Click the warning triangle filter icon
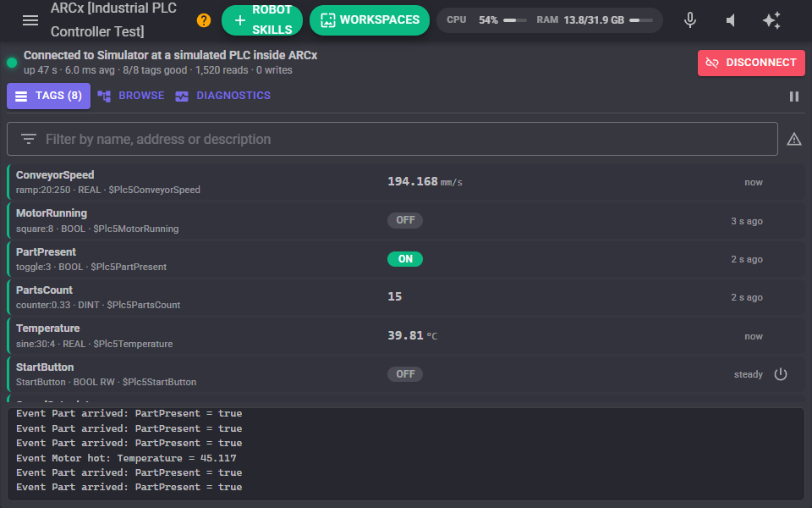Screen dimensions: 812x508 [x=794, y=139]
